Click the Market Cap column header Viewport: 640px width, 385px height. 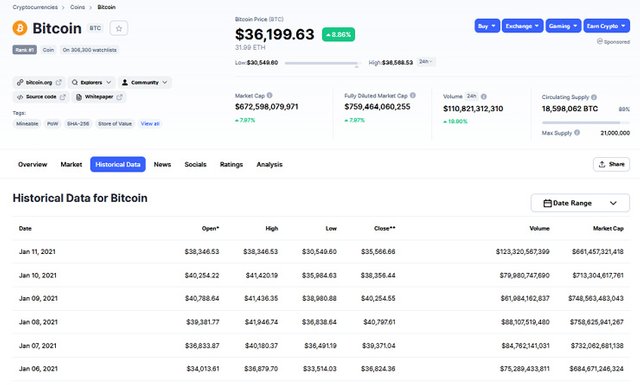pyautogui.click(x=608, y=229)
